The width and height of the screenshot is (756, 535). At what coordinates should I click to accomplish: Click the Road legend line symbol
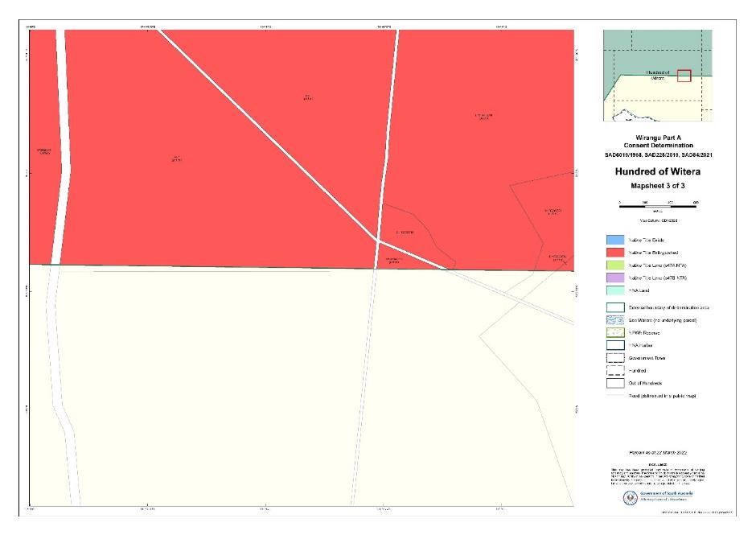615,396
